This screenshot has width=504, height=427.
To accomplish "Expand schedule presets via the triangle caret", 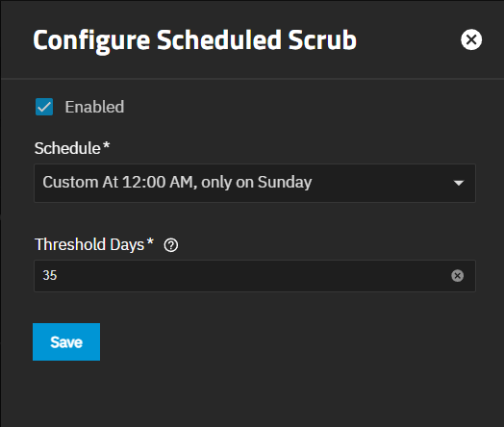I will pos(459,183).
